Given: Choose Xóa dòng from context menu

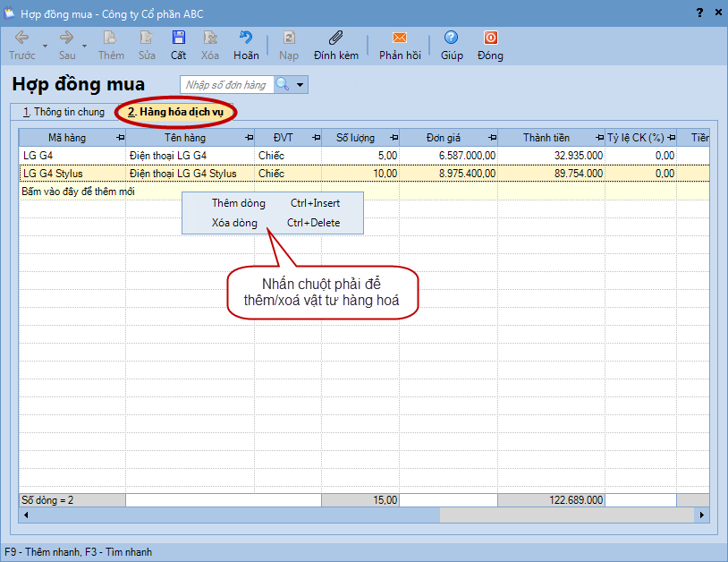Looking at the screenshot, I should point(234,223).
